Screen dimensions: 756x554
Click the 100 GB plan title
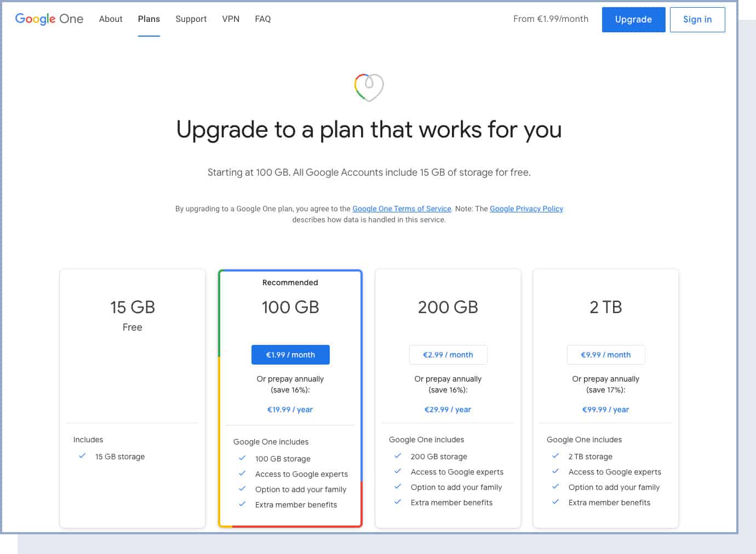[x=290, y=307]
